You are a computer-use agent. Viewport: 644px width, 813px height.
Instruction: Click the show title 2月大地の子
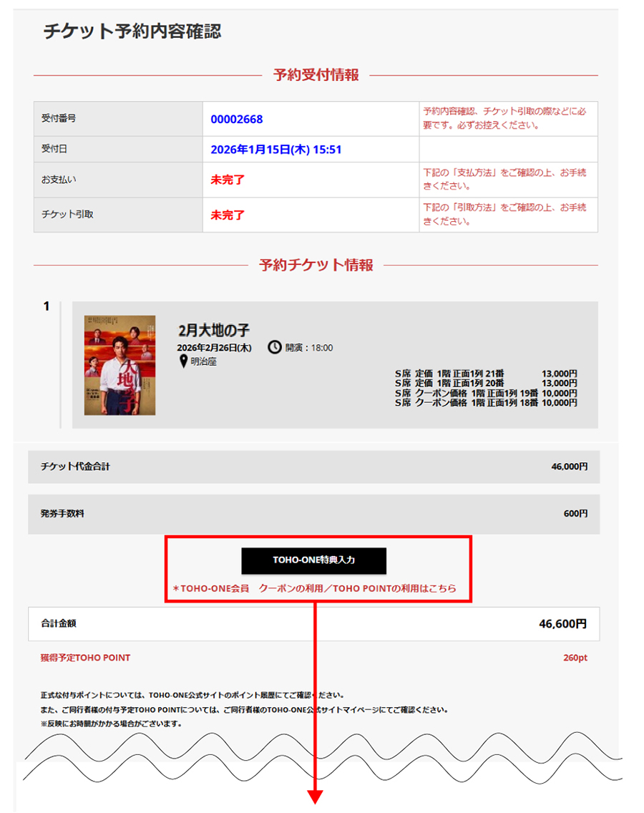[x=214, y=331]
